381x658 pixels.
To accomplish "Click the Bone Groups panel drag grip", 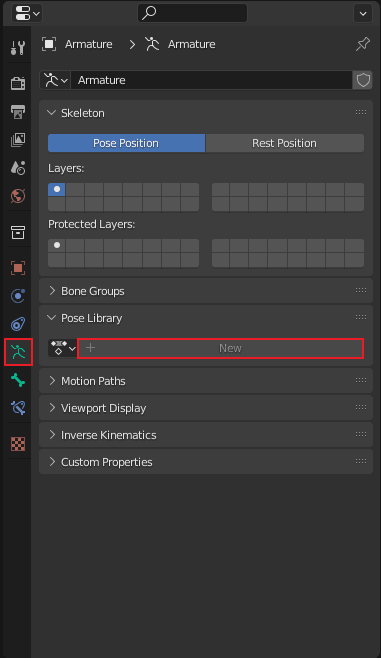I will [361, 290].
